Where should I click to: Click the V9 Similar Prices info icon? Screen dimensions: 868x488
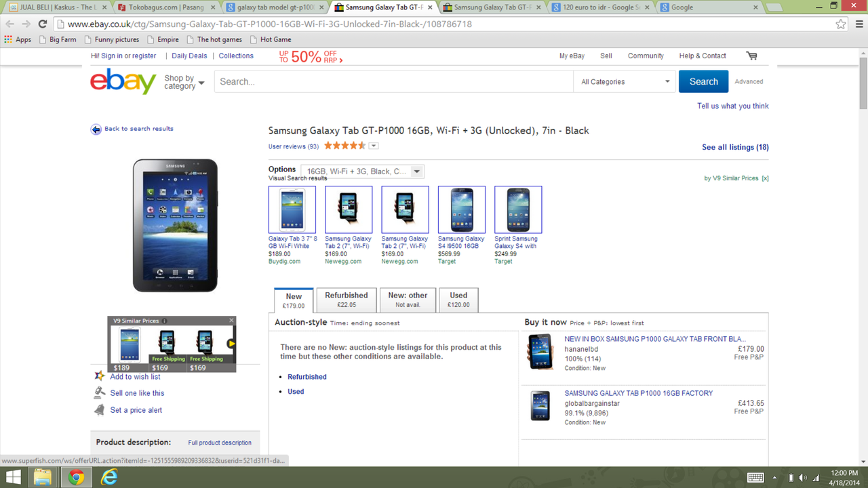tap(164, 321)
